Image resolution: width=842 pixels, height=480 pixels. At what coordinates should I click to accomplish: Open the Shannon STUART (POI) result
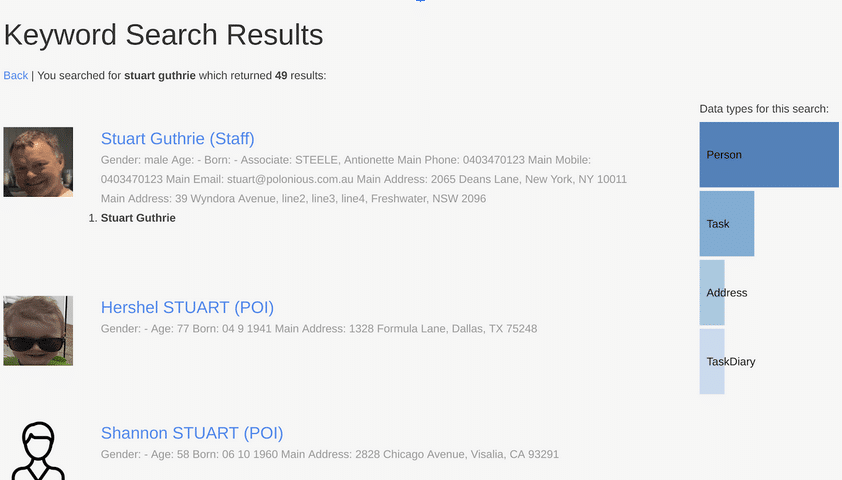191,433
